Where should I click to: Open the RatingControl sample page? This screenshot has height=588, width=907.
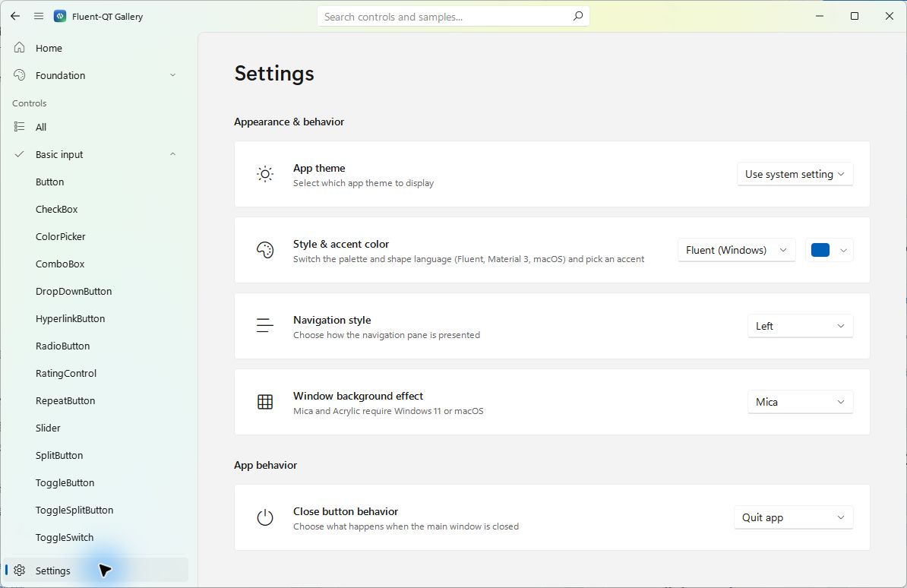(x=96, y=373)
